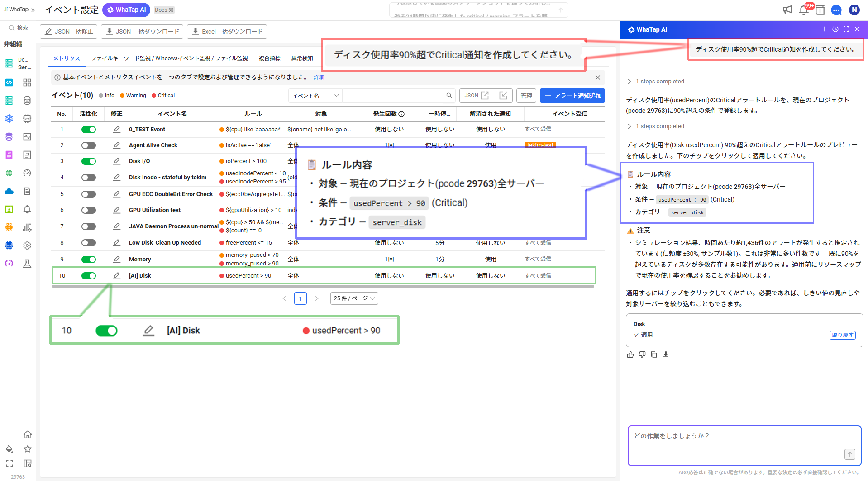The height and width of the screenshot is (481, 868).
Task: Toggle activation for GPU ECC DoubleBit Error Check
Action: (89, 194)
